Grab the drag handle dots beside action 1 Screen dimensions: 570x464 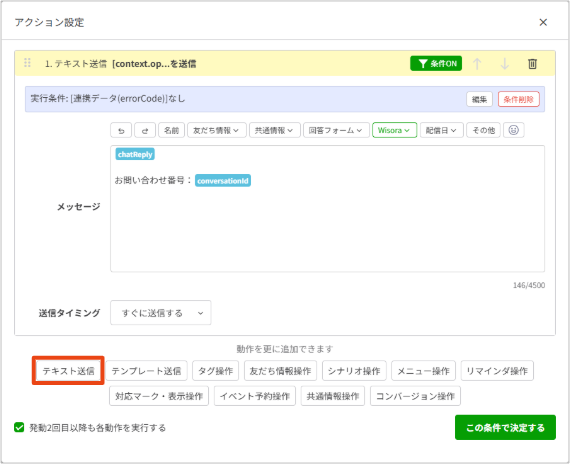pos(27,63)
